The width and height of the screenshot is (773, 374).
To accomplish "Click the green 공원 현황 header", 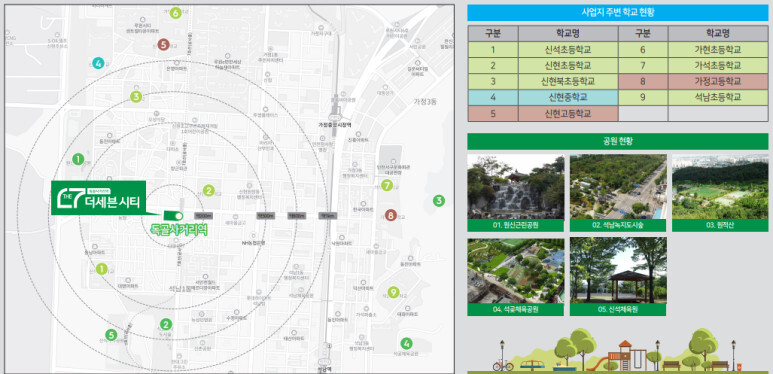I will pos(618,141).
